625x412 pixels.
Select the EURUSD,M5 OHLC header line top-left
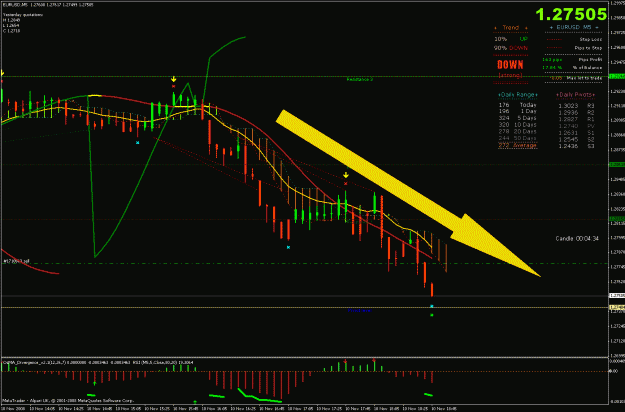(48, 5)
